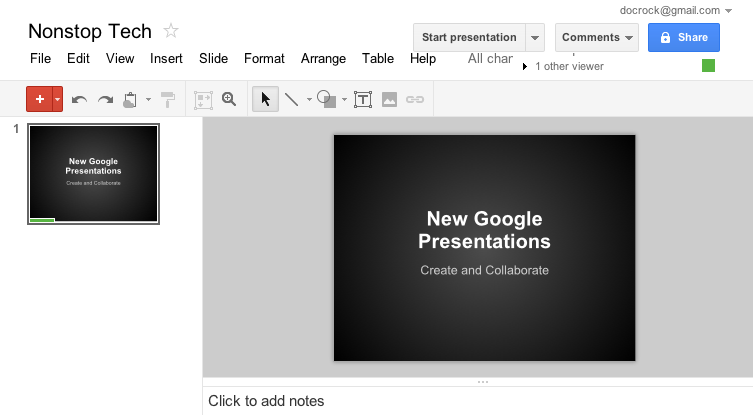This screenshot has height=415, width=753.
Task: Click the Create and Collaborate subtitle
Action: (x=484, y=270)
